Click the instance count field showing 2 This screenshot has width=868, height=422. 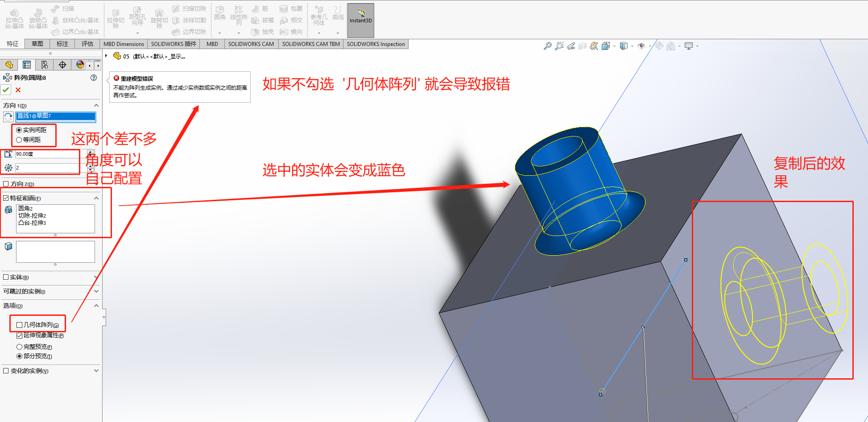tap(50, 168)
